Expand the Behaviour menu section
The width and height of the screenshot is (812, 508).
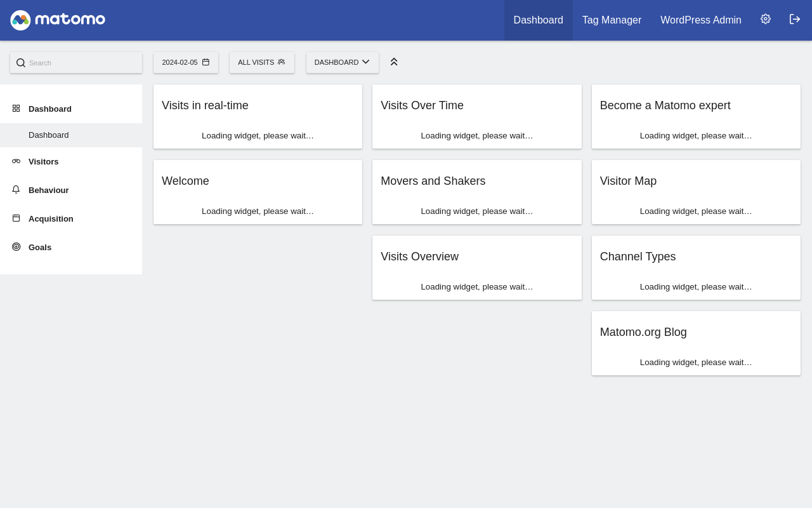(x=48, y=190)
